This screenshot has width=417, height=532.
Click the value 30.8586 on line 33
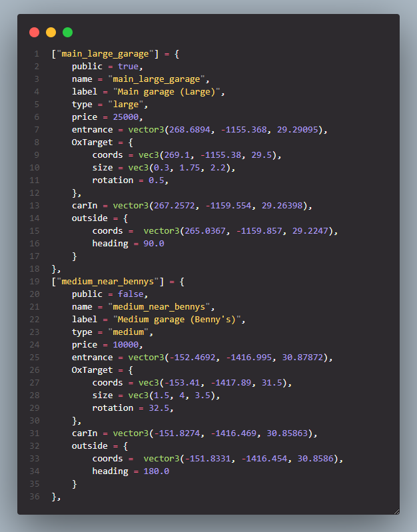(315, 458)
